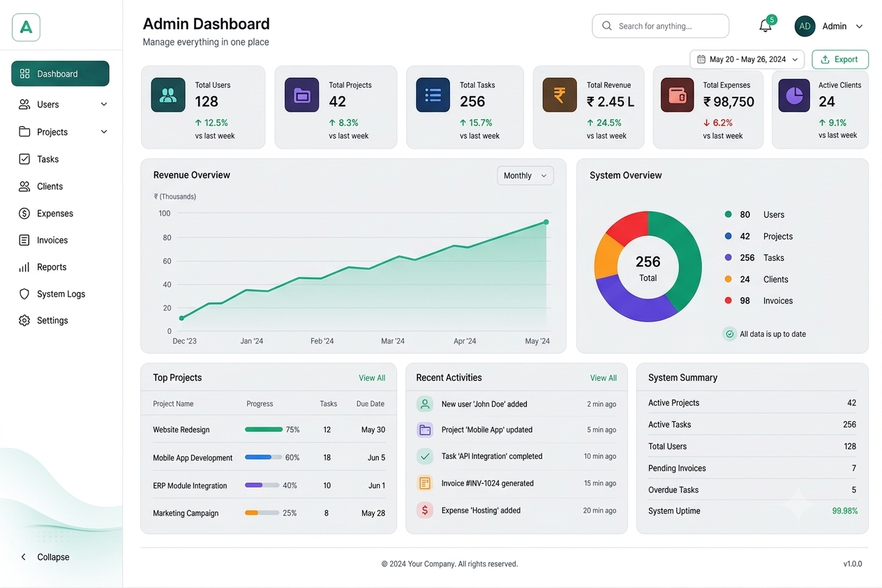Viewport: 882px width, 588px height.
Task: Click the Projects folder icon in the sidebar
Action: [x=24, y=132]
